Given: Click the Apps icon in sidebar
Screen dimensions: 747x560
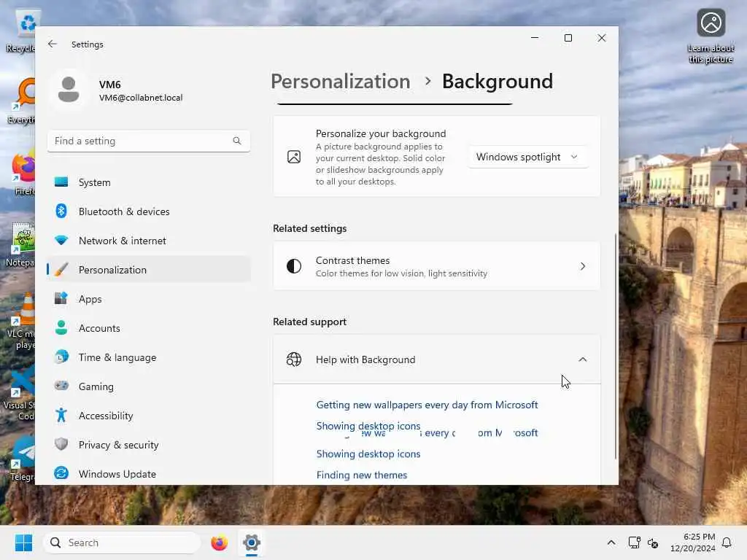Looking at the screenshot, I should (x=61, y=298).
